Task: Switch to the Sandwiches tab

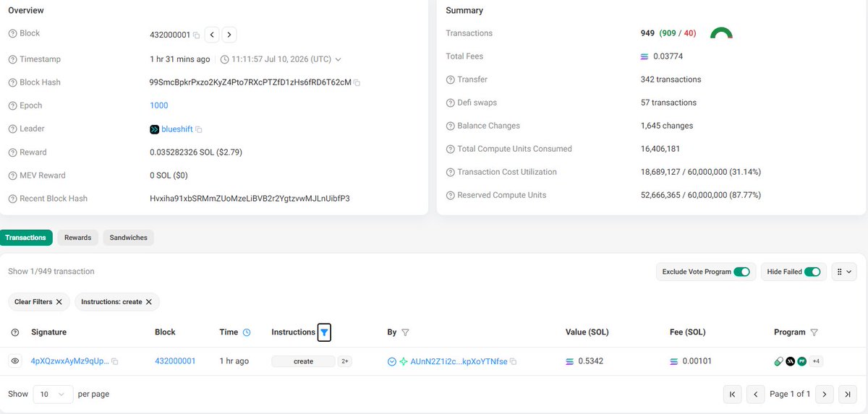Action: tap(129, 238)
